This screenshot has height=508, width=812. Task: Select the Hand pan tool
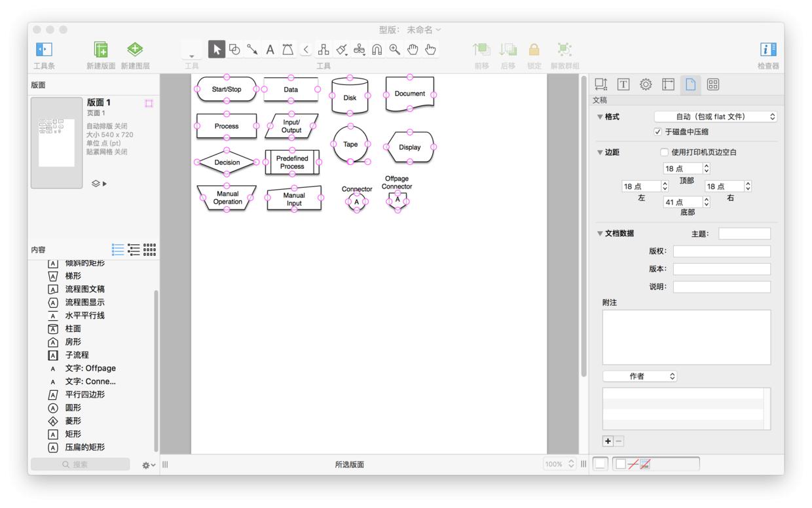[413, 49]
